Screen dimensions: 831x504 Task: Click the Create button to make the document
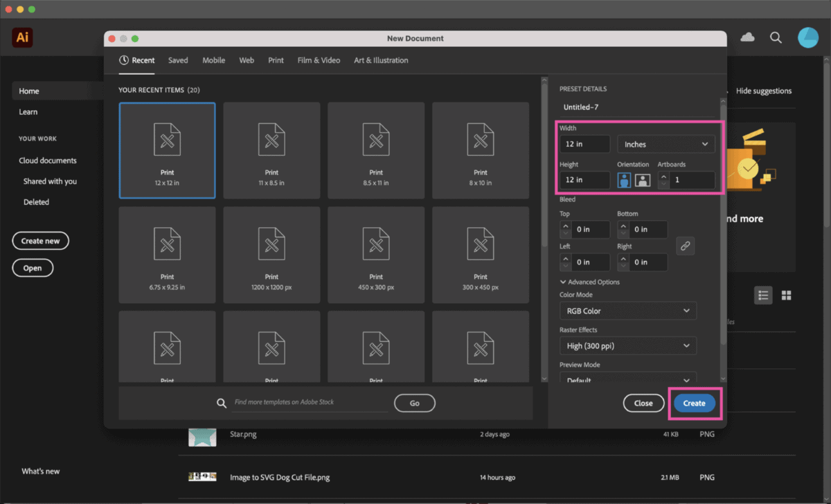tap(694, 402)
